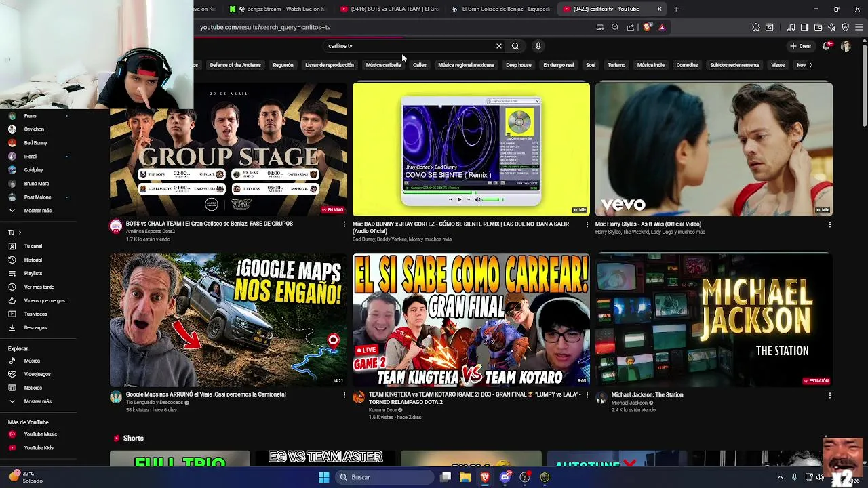The height and width of the screenshot is (488, 868).
Task: Open the Brave playlist music note icon
Action: tap(791, 27)
